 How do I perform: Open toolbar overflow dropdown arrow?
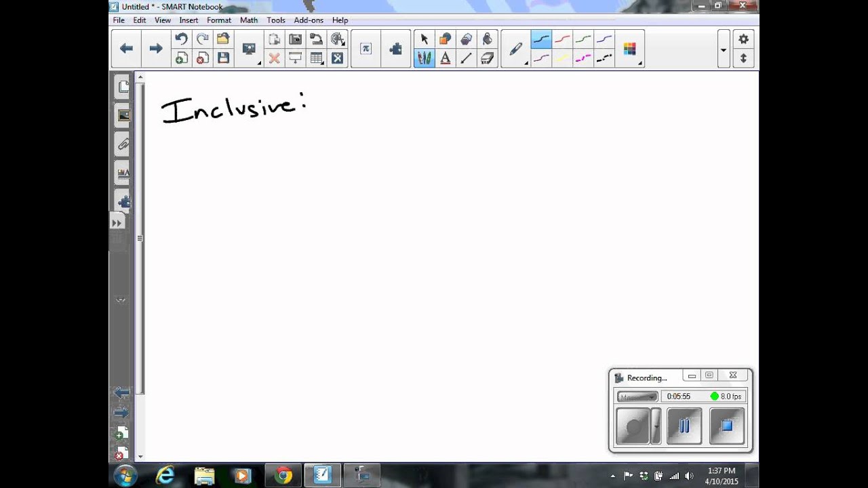coord(724,49)
